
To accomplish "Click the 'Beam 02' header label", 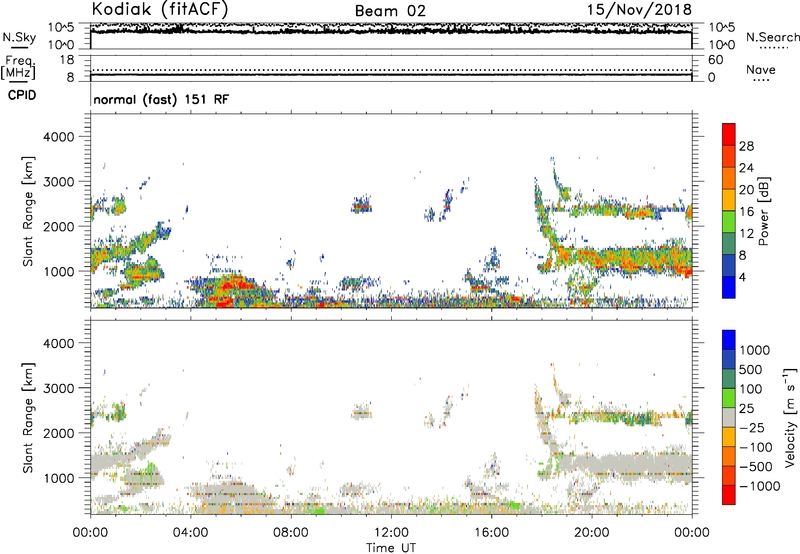I will 390,11.
